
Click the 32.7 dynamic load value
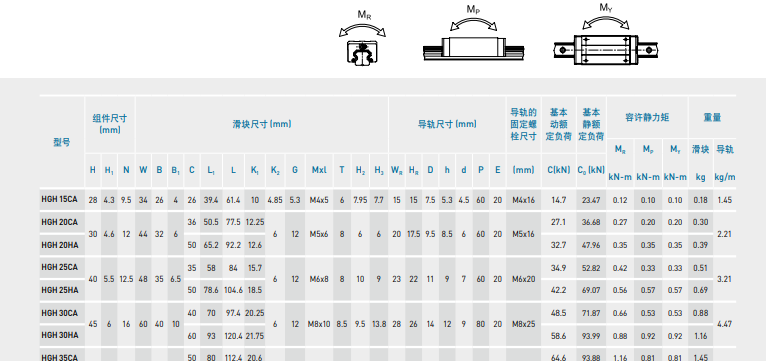[558, 245]
